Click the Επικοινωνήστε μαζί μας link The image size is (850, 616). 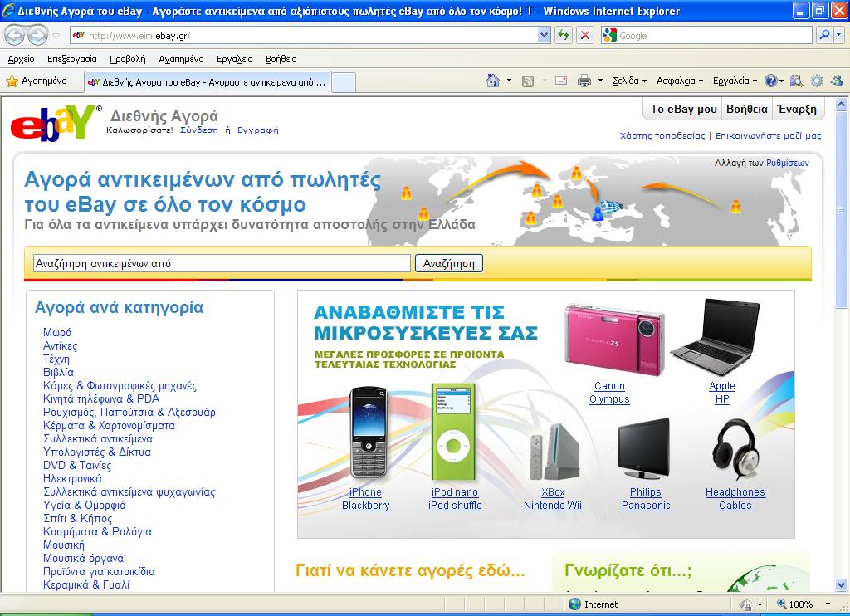tap(768, 135)
